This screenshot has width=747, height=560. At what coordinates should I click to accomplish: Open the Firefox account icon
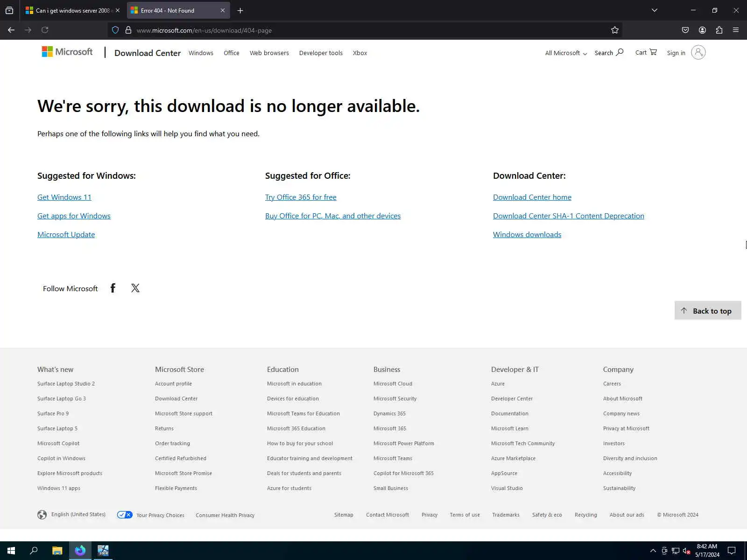(x=702, y=30)
